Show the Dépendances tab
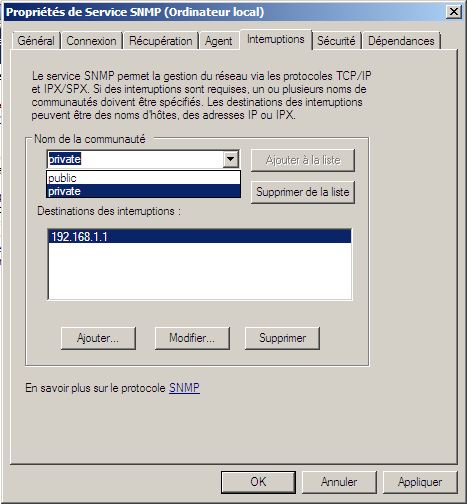Screen dimensions: 467x504 [x=401, y=41]
